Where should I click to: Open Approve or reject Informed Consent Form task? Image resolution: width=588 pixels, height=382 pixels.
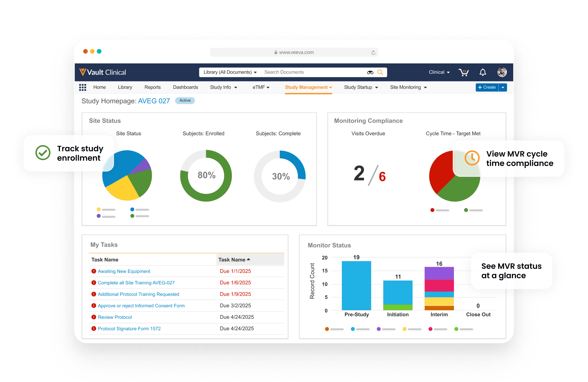coord(141,306)
